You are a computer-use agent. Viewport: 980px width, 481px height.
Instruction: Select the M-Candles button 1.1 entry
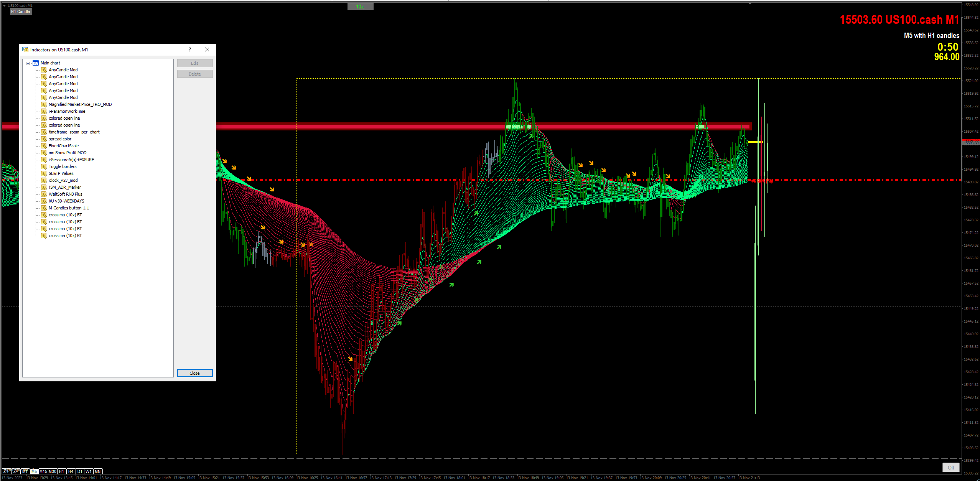point(69,208)
